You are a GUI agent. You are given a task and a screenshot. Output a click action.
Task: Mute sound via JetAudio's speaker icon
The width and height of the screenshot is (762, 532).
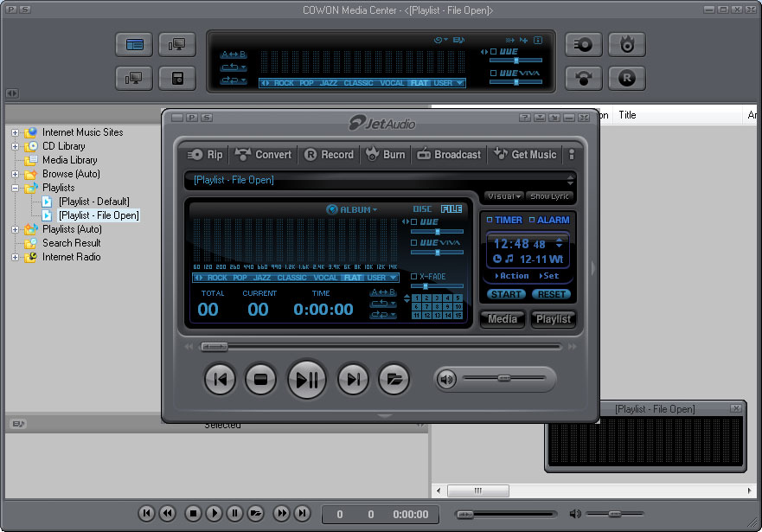tap(446, 379)
